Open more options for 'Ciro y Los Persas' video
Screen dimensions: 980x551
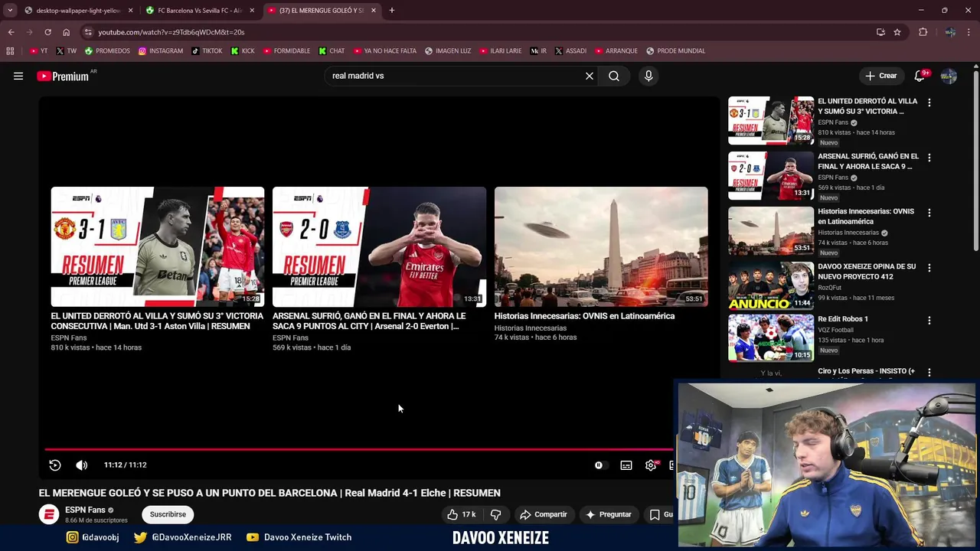pyautogui.click(x=929, y=372)
